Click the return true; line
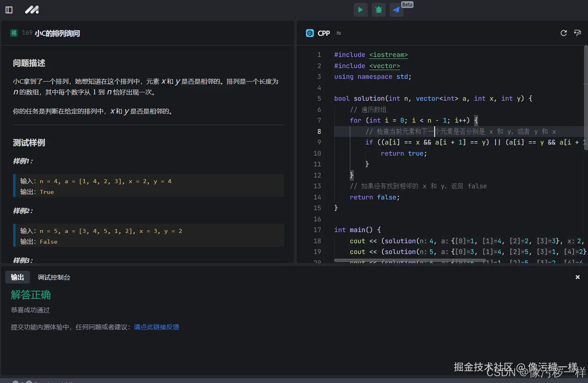Image resolution: width=588 pixels, height=383 pixels. 404,153
